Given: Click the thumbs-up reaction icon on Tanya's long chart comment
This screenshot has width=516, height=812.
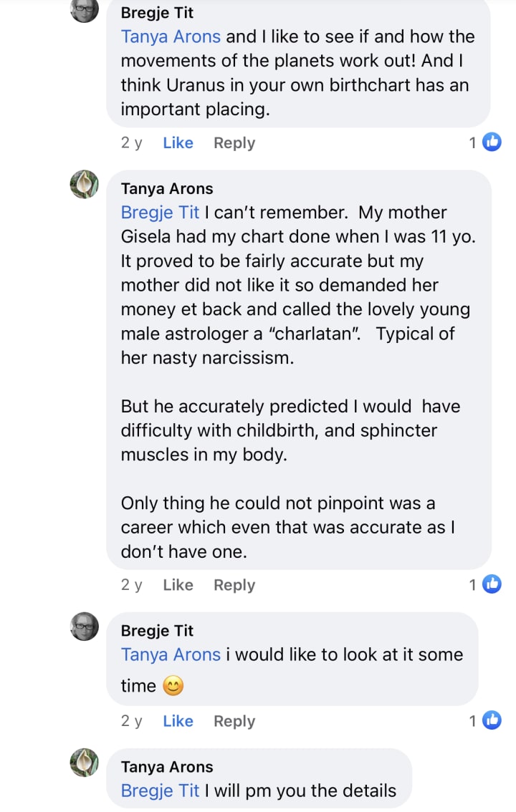Looking at the screenshot, I should pos(492,585).
